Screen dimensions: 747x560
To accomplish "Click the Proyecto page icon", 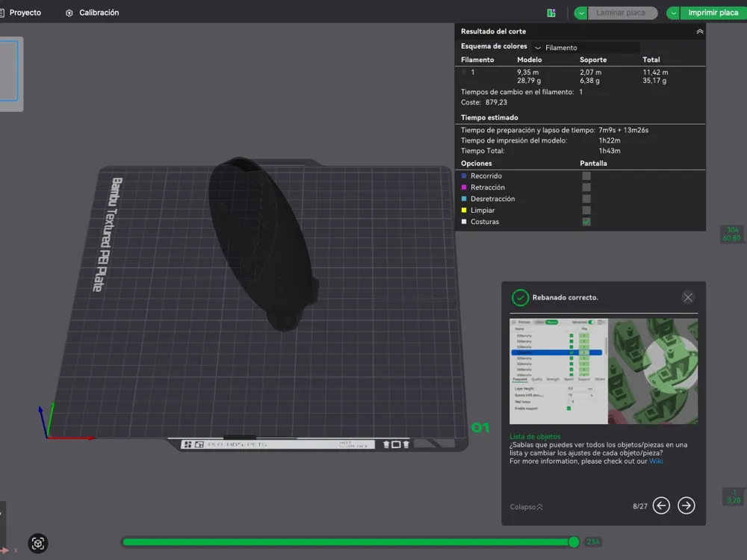I will click(2, 13).
